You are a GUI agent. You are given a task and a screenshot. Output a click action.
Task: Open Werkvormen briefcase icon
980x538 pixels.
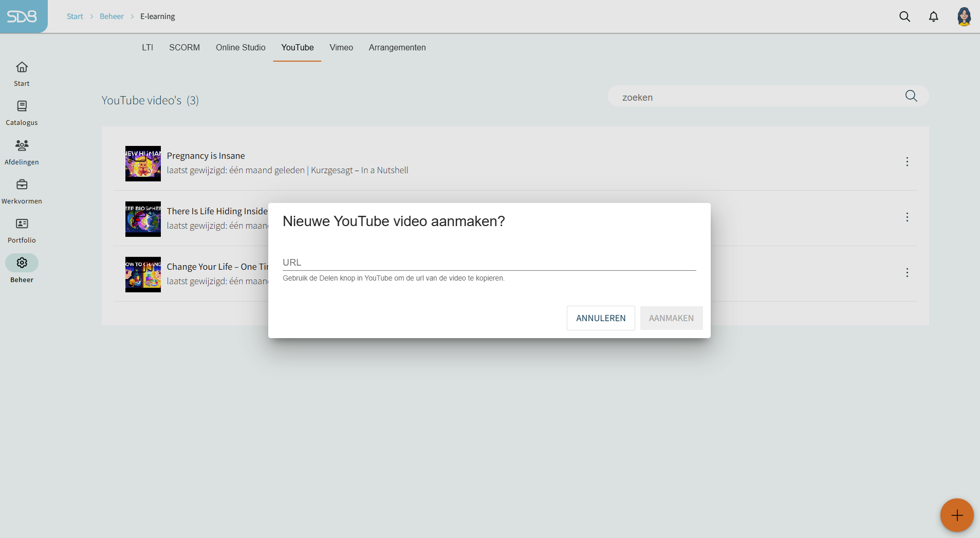[x=22, y=184]
